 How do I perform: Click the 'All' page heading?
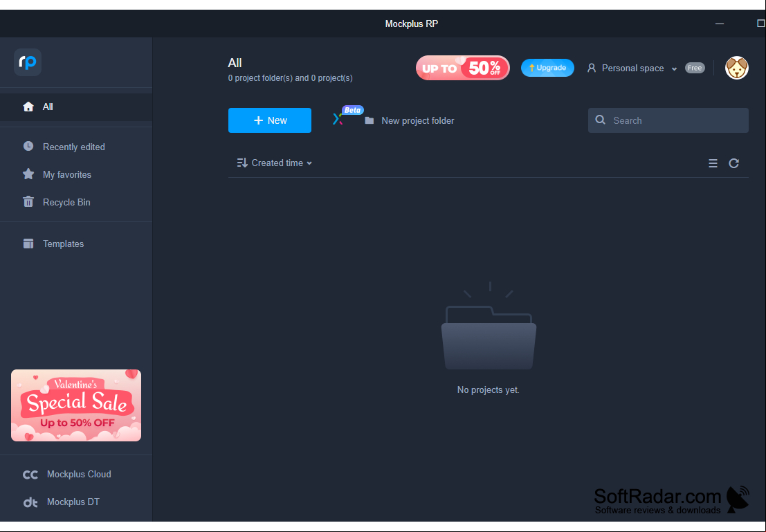(x=235, y=62)
